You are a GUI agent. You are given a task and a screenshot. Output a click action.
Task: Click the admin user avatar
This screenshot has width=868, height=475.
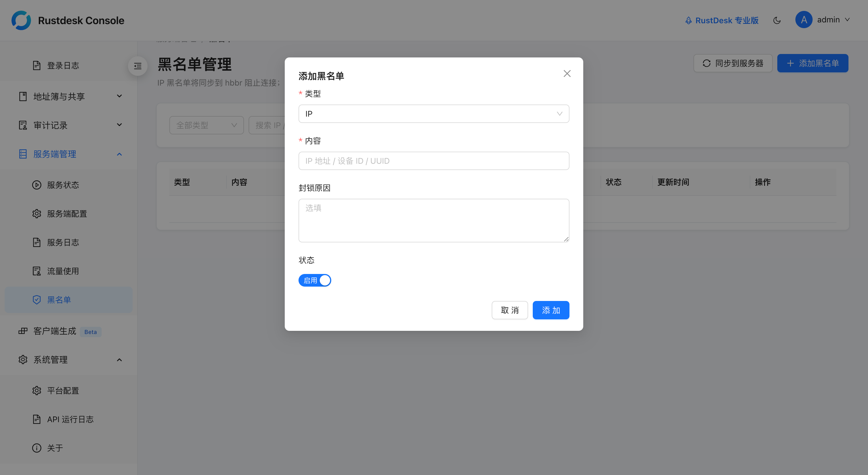click(804, 20)
